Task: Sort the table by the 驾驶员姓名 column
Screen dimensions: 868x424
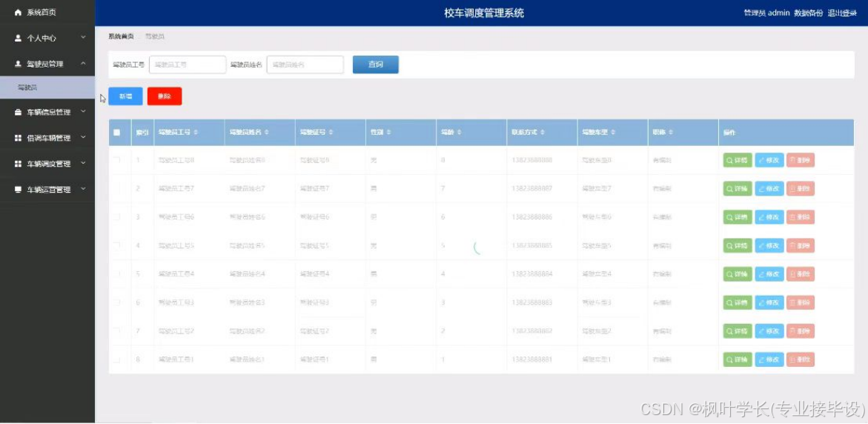Action: click(x=266, y=133)
